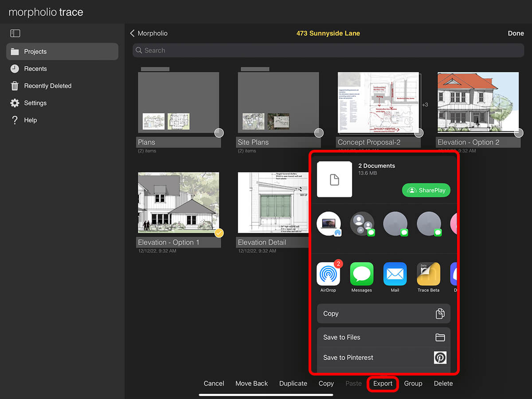Choose Save to Files option
Screen dimensions: 532x399
coord(383,337)
